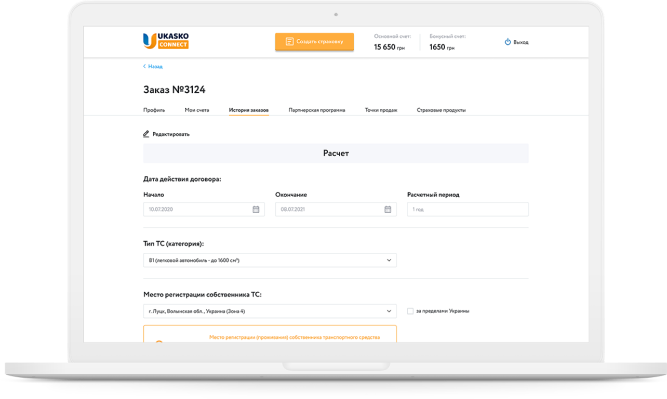
Task: Click the document icon in Создать страховку button
Action: pos(290,41)
